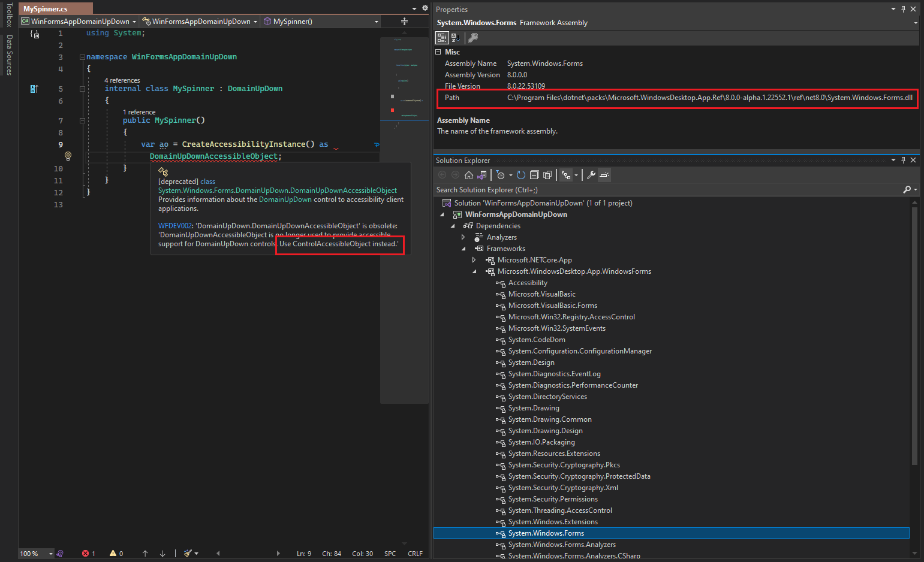Sort properties alphabetically
The height and width of the screenshot is (562, 924).
pos(455,38)
